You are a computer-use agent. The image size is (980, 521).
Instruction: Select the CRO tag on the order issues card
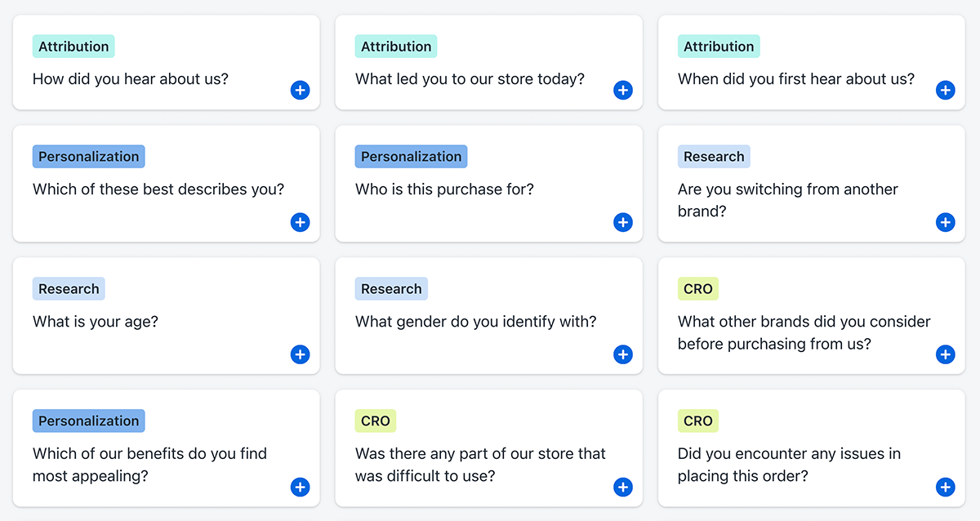point(697,421)
